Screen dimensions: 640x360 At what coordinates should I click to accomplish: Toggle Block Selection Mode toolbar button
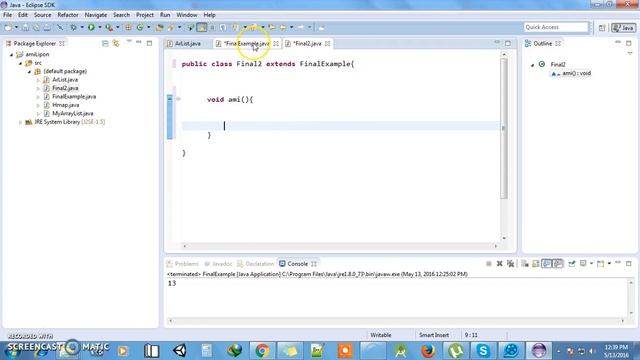click(x=212, y=27)
